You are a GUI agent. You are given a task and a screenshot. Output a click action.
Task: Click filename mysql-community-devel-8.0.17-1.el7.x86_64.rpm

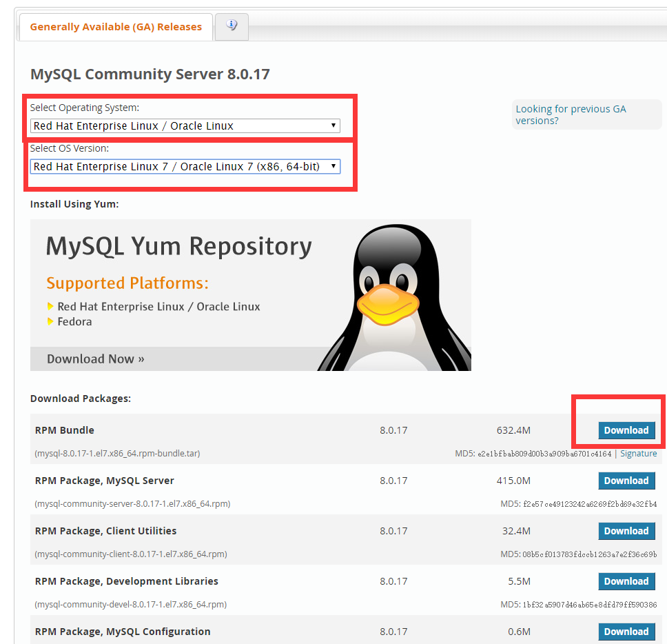coord(131,604)
